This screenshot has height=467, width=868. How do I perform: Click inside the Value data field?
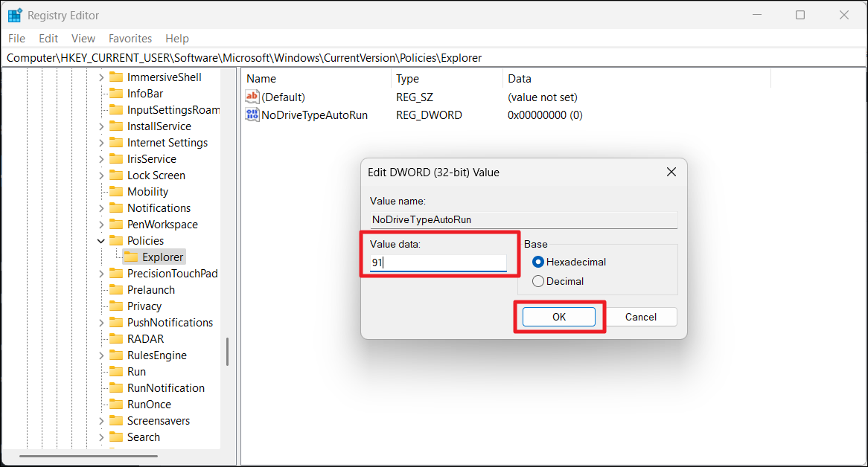click(438, 263)
